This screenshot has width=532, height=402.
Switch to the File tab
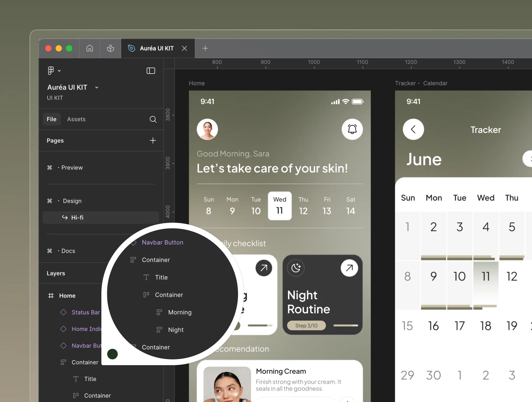tap(51, 119)
